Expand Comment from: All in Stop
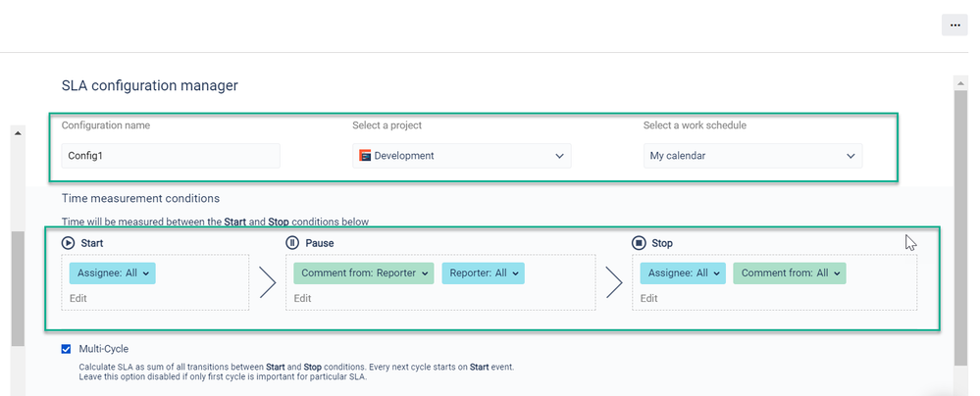 790,272
